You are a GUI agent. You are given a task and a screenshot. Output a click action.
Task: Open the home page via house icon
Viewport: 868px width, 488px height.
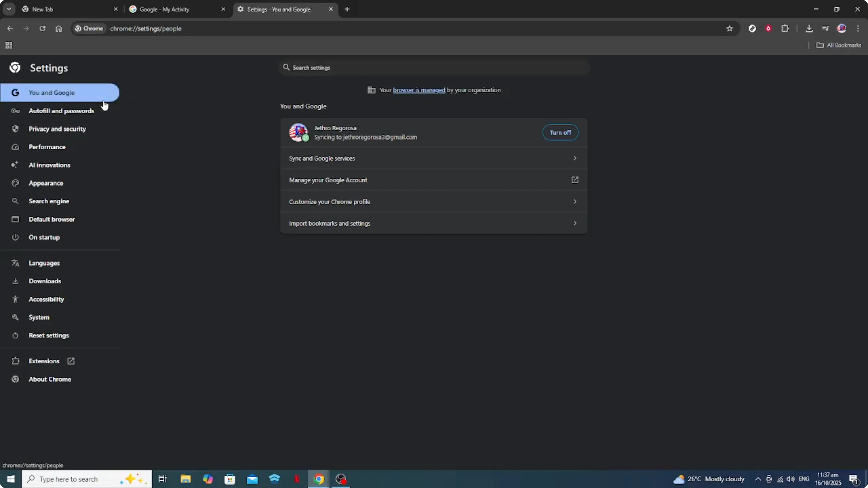tap(59, 29)
